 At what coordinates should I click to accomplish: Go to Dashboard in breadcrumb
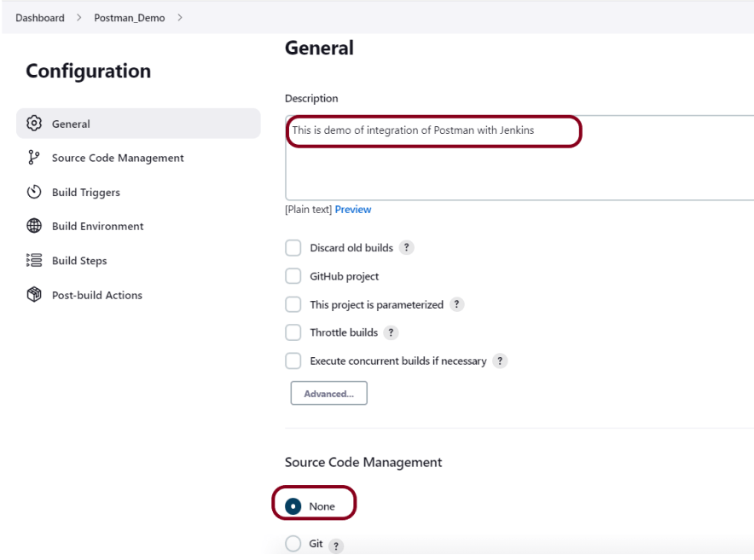pyautogui.click(x=40, y=18)
